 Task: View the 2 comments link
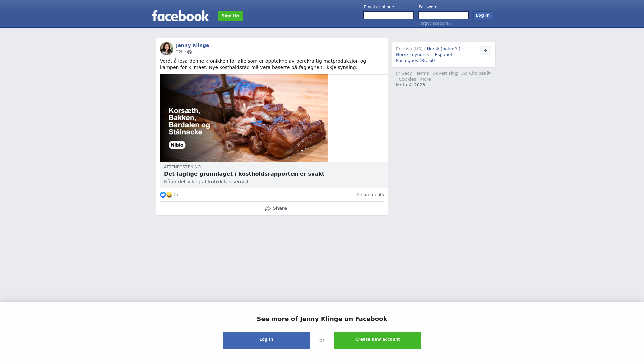[x=370, y=195]
